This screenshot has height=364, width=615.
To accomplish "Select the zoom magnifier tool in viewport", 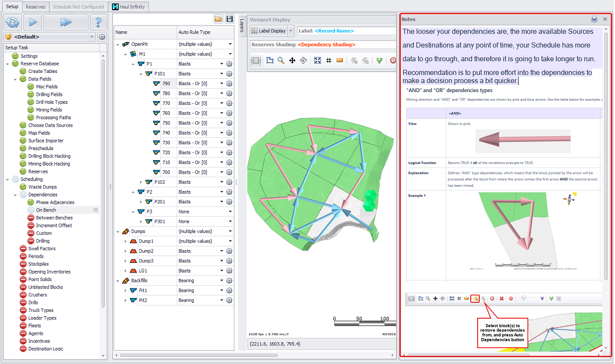I will [x=281, y=61].
